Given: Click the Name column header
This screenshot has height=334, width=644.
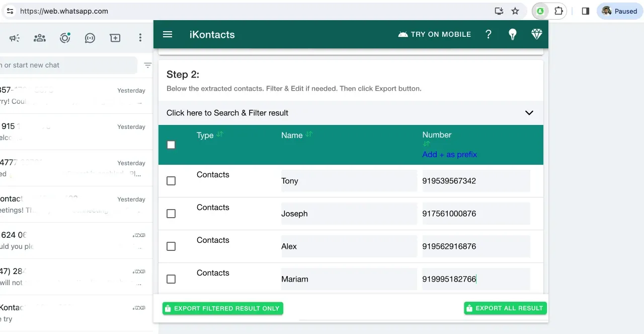Looking at the screenshot, I should coord(292,135).
